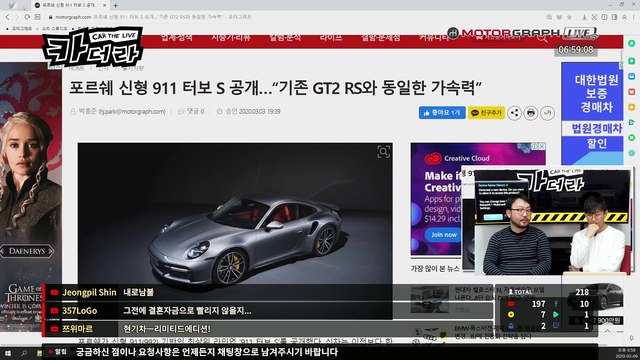Click the print article icon
The height and width of the screenshot is (360, 640).
[x=531, y=113]
